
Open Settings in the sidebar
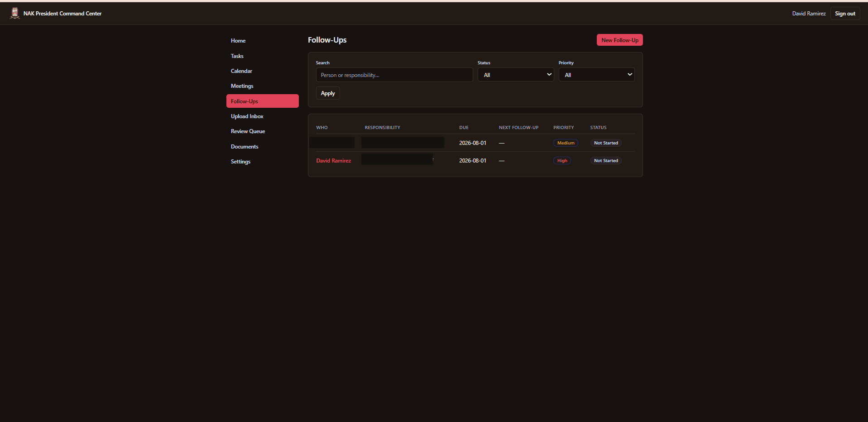262,162
